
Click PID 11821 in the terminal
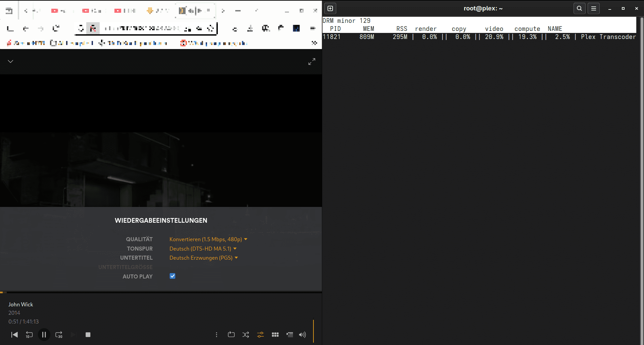click(332, 37)
